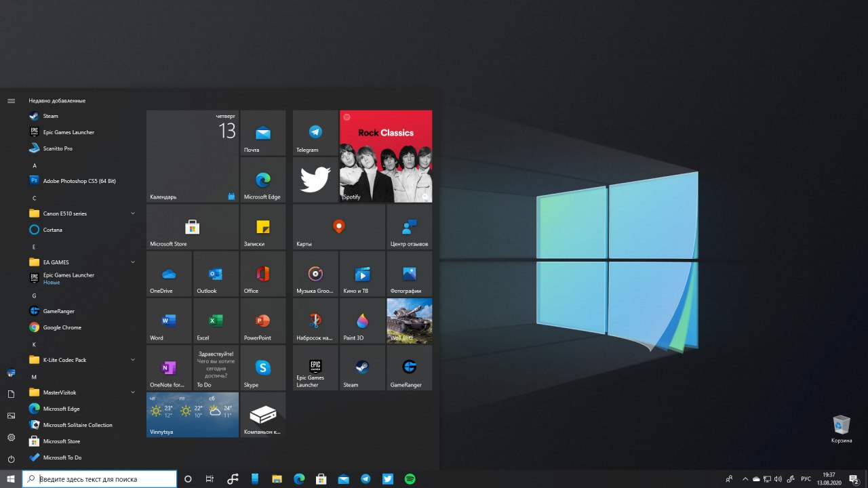Click the letter G group header
868x488 pixels.
point(35,296)
